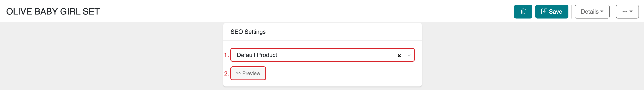
Task: Click the glasses icon in Preview
Action: coord(238,73)
